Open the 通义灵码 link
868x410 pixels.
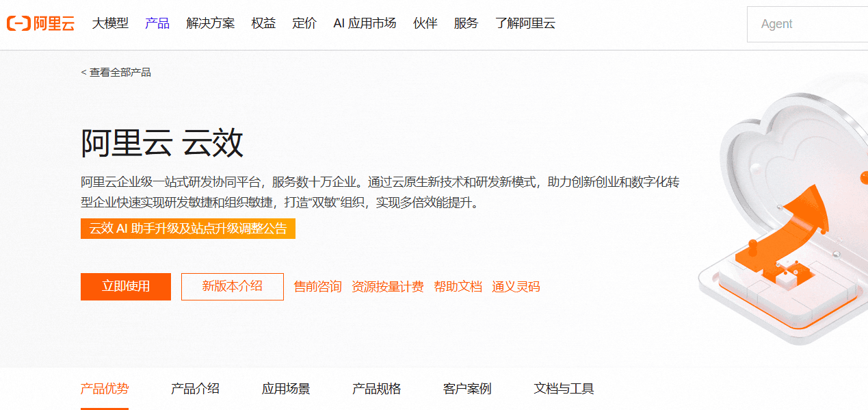pos(516,286)
